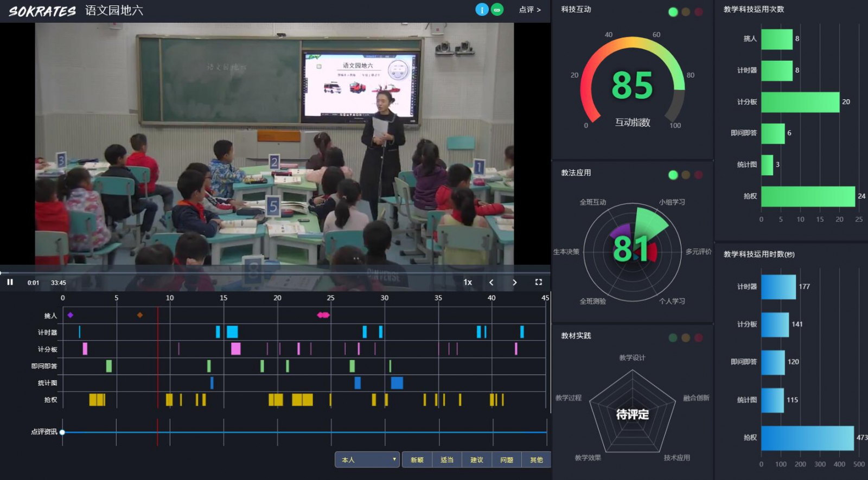Skip to next marker with right arrow
The height and width of the screenshot is (480, 868).
[x=514, y=282]
